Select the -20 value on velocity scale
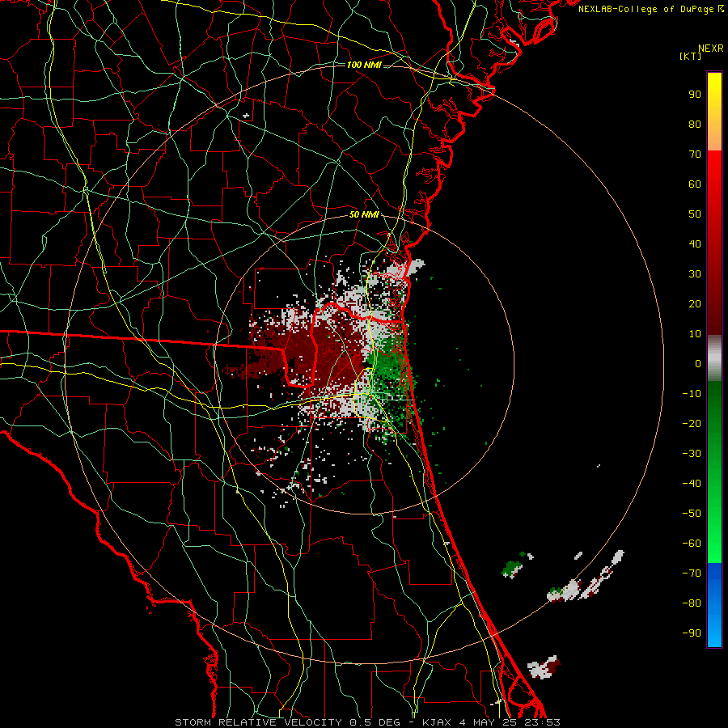This screenshot has height=728, width=728. tap(692, 424)
